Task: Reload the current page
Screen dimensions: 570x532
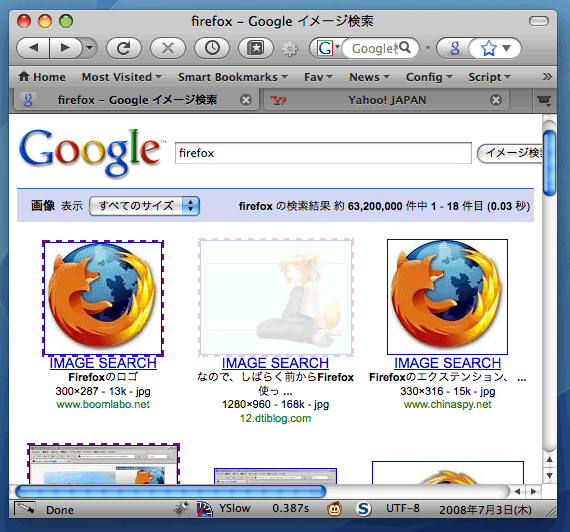Action: (124, 48)
